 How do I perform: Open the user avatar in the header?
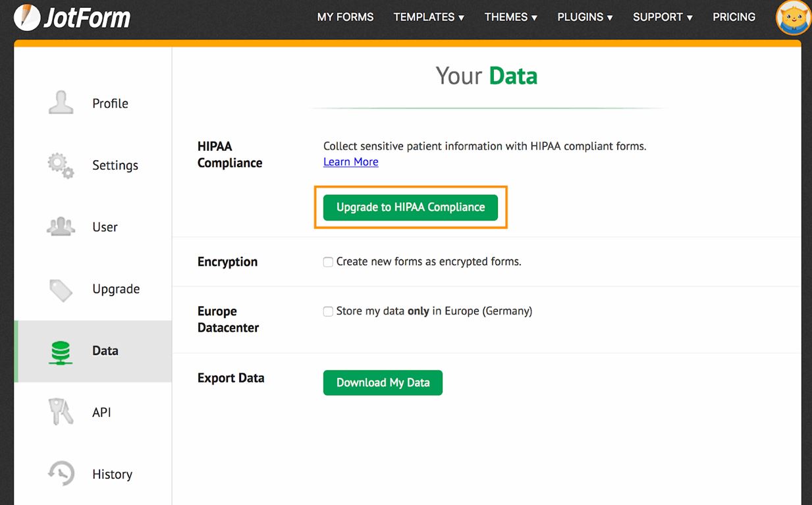click(x=793, y=18)
